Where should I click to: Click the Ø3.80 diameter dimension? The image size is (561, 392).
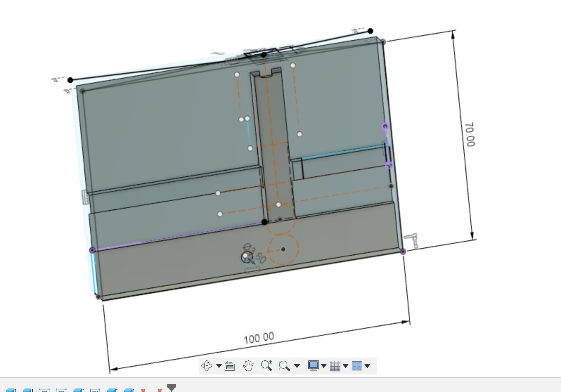tap(255, 253)
